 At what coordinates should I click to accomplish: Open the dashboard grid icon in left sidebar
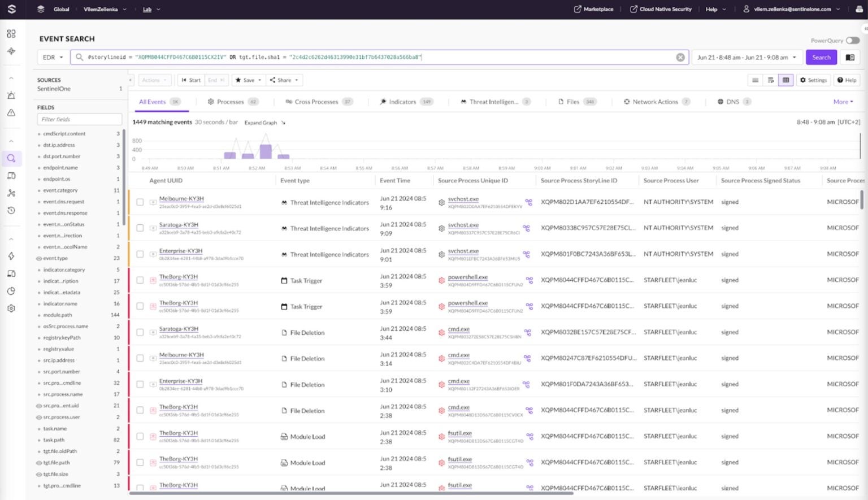[11, 34]
